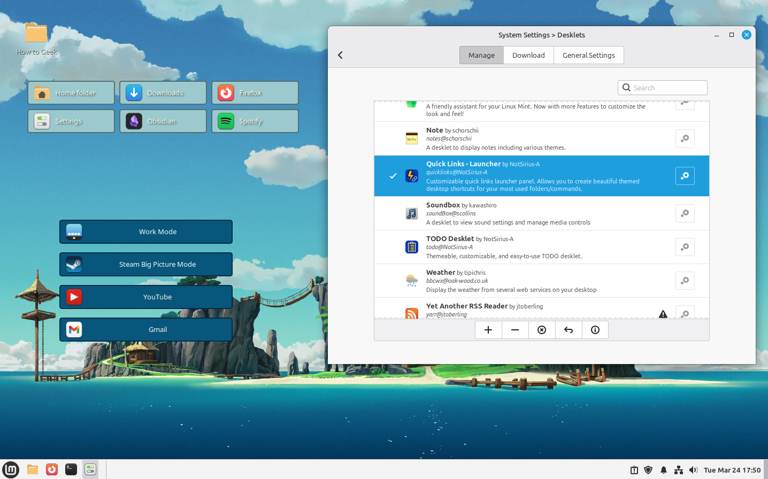Launch Spotify from the desklet shortcut
768x479 pixels.
point(255,121)
